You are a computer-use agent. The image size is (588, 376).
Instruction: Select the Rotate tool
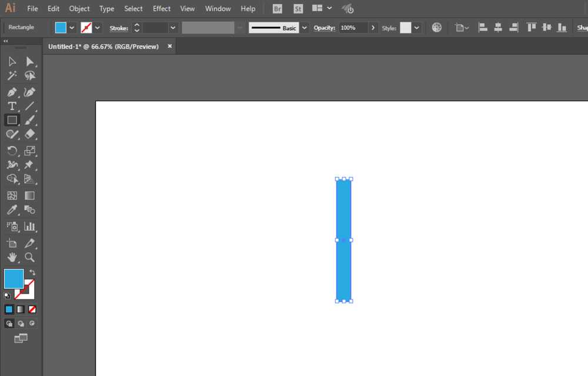(x=12, y=151)
